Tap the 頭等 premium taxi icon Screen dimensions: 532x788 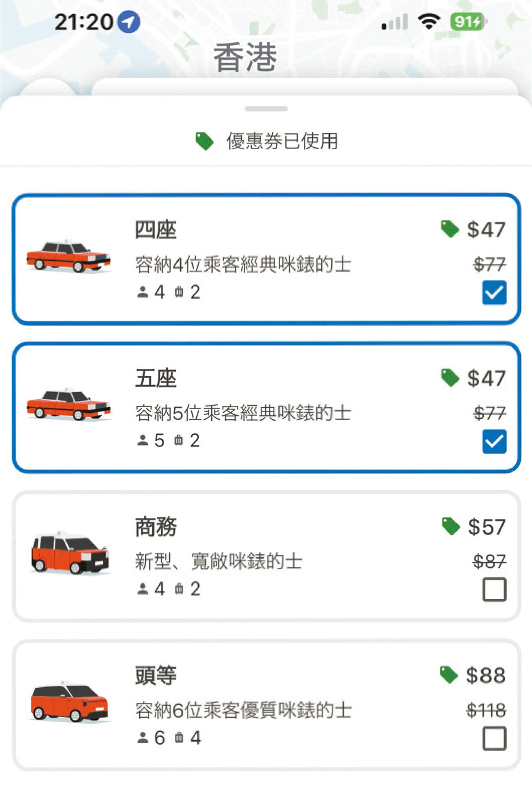tap(70, 702)
